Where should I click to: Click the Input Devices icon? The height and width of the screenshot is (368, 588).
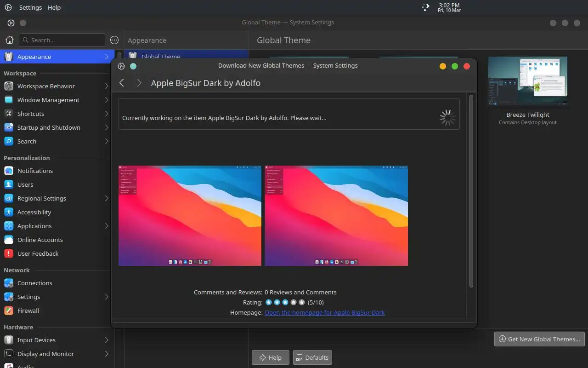[9, 340]
